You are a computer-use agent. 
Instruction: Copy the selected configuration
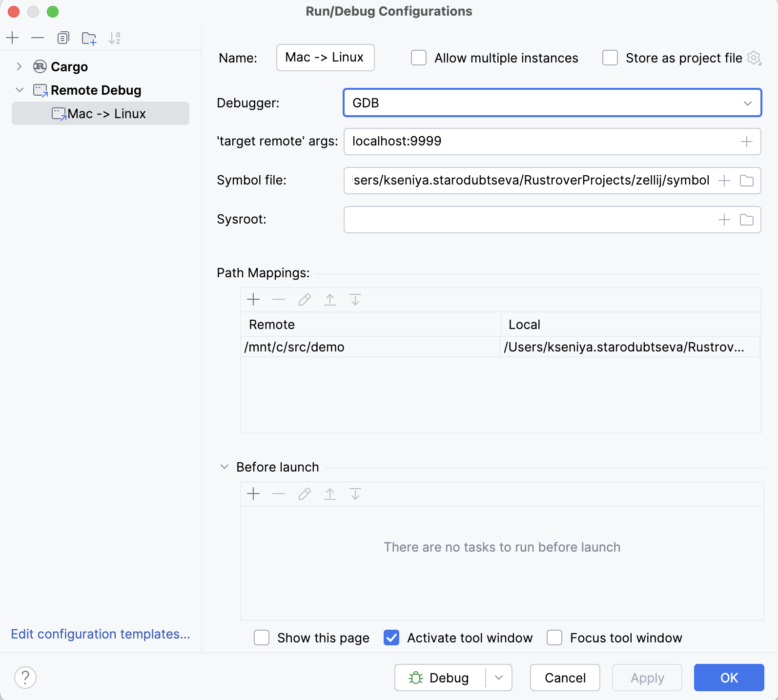click(x=63, y=38)
